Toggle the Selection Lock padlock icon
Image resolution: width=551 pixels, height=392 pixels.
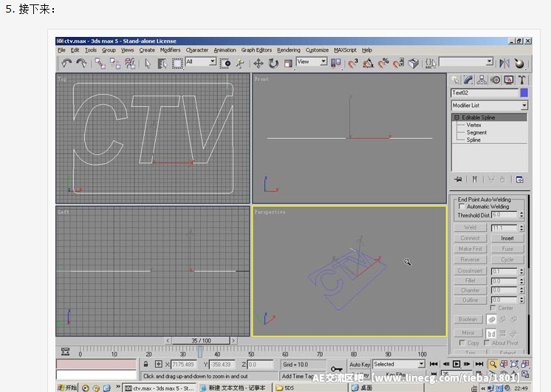[x=146, y=364]
